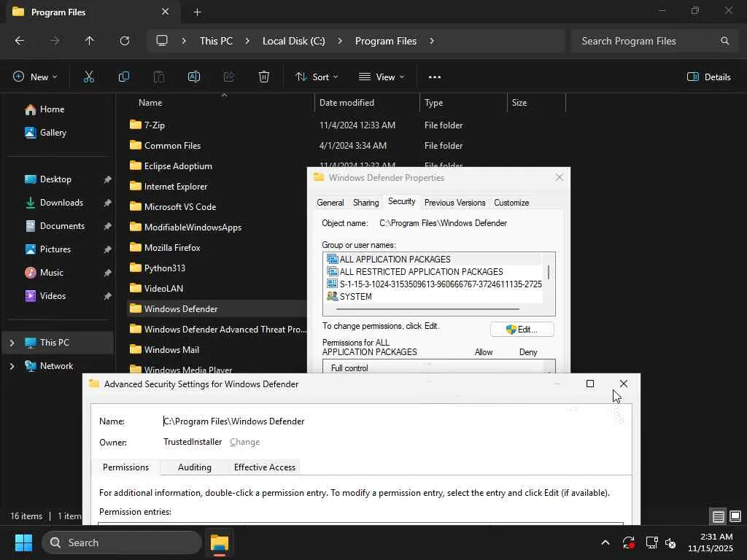Switch to Auditing tab in Advanced Security
Viewport: 747px width, 560px height.
194,467
